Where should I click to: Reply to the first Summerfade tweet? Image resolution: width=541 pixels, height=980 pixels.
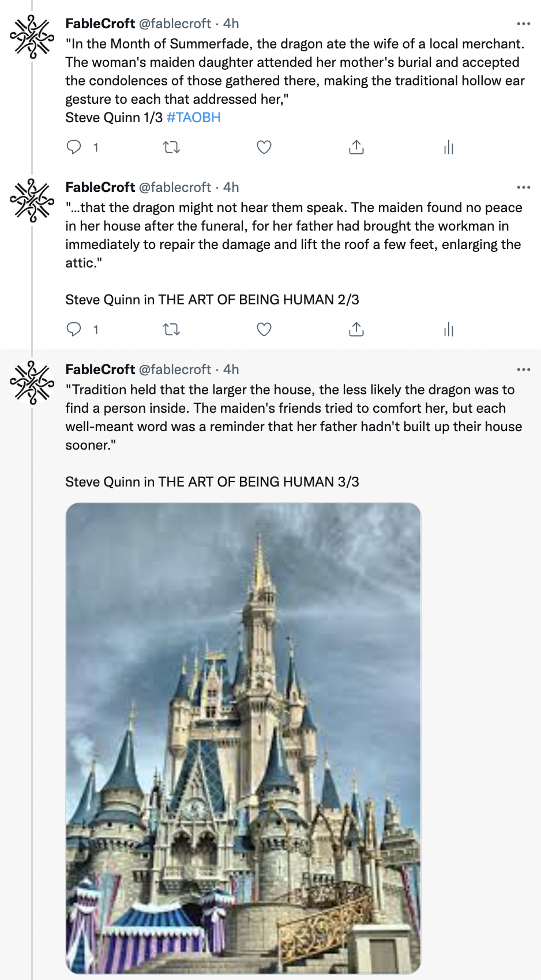tap(74, 148)
